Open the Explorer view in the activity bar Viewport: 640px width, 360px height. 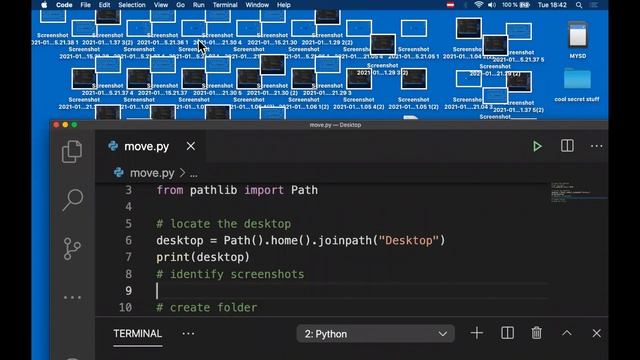point(72,151)
